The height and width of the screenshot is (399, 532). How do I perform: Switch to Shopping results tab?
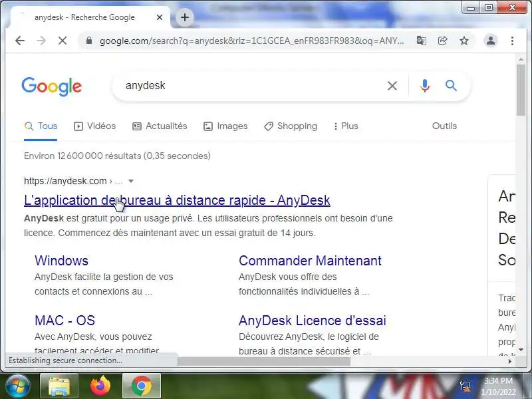[291, 126]
